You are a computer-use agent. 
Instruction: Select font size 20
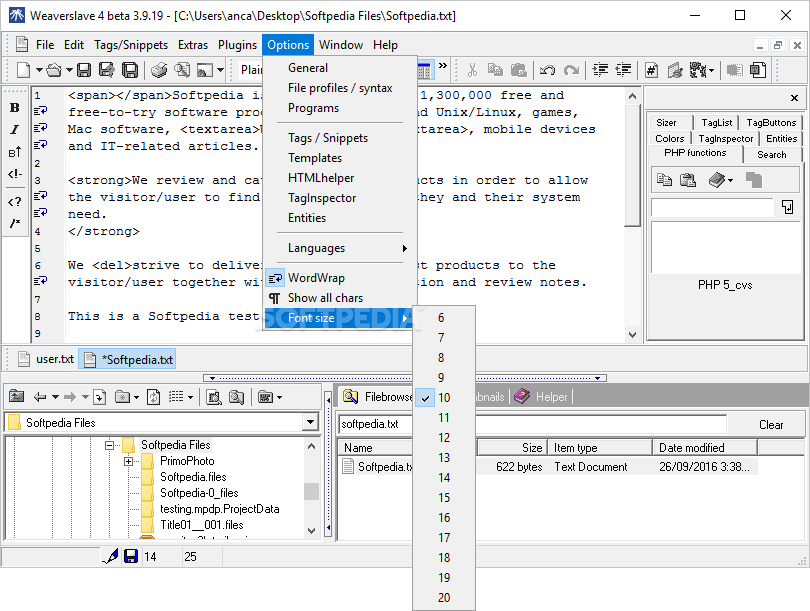pos(444,598)
